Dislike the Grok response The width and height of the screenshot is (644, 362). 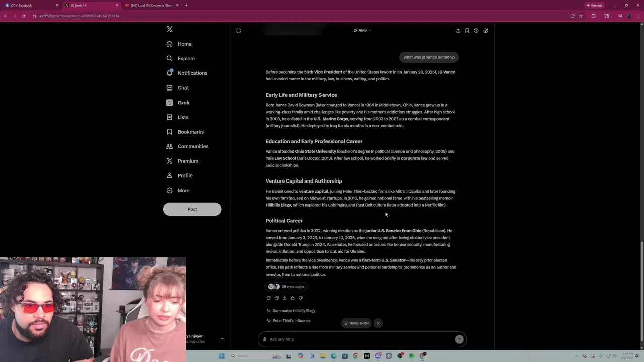(301, 298)
